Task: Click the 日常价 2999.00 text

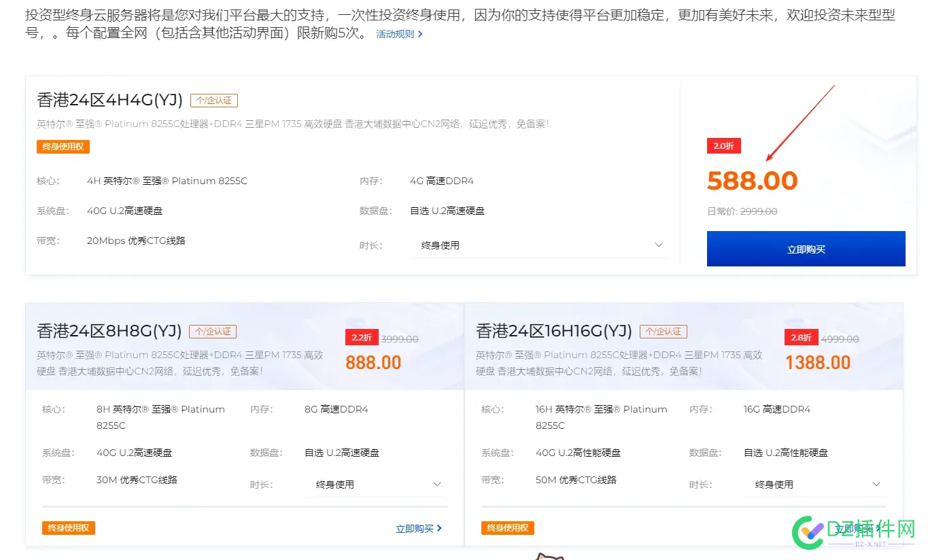Action: 742,211
